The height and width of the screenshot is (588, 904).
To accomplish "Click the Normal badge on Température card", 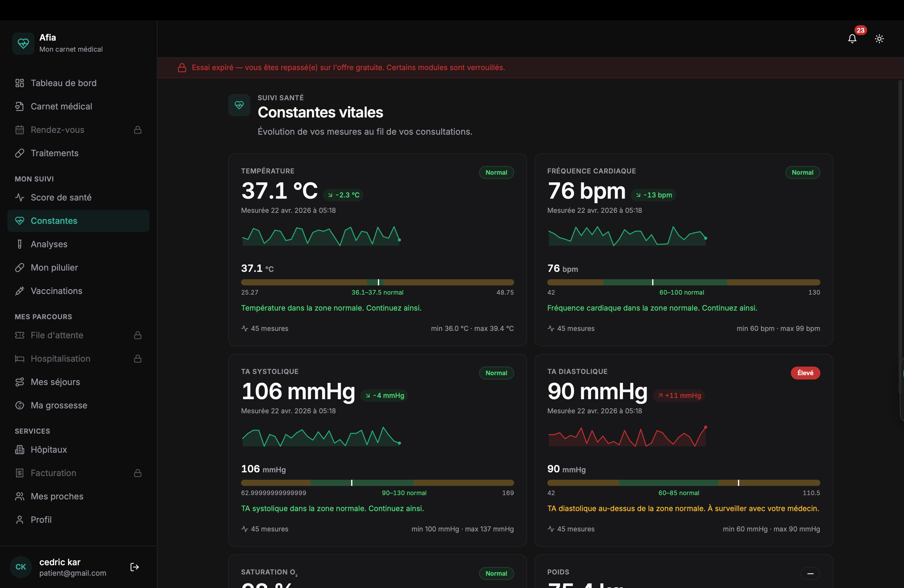I will point(497,173).
